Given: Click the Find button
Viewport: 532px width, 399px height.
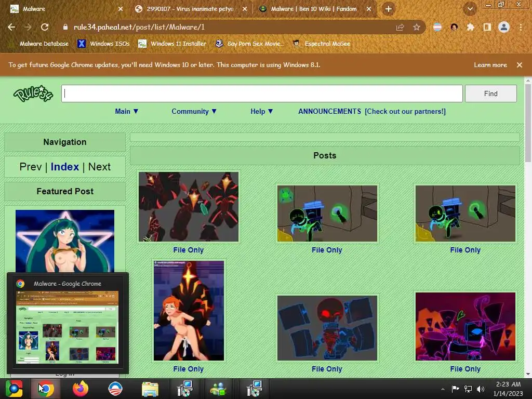Looking at the screenshot, I should click(490, 94).
